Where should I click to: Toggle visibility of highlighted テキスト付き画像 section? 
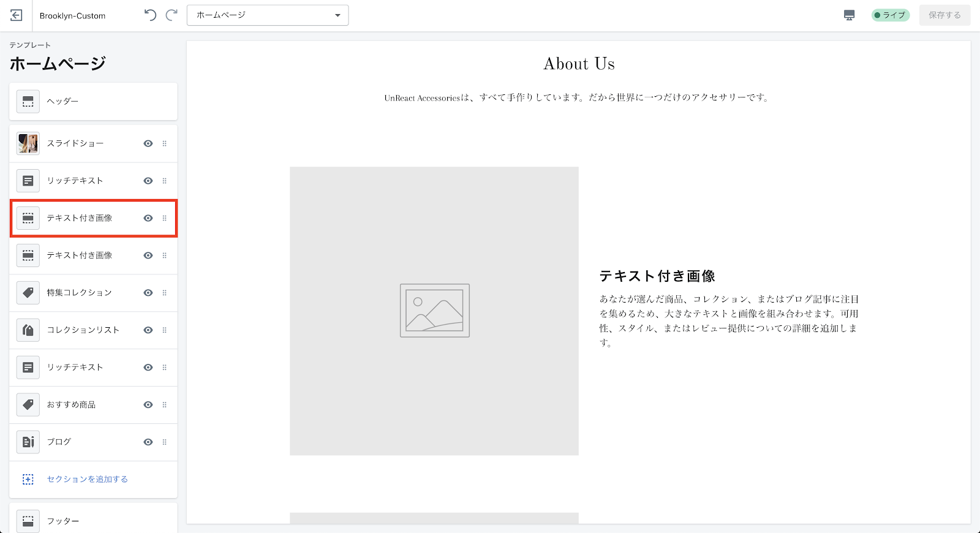coord(148,218)
